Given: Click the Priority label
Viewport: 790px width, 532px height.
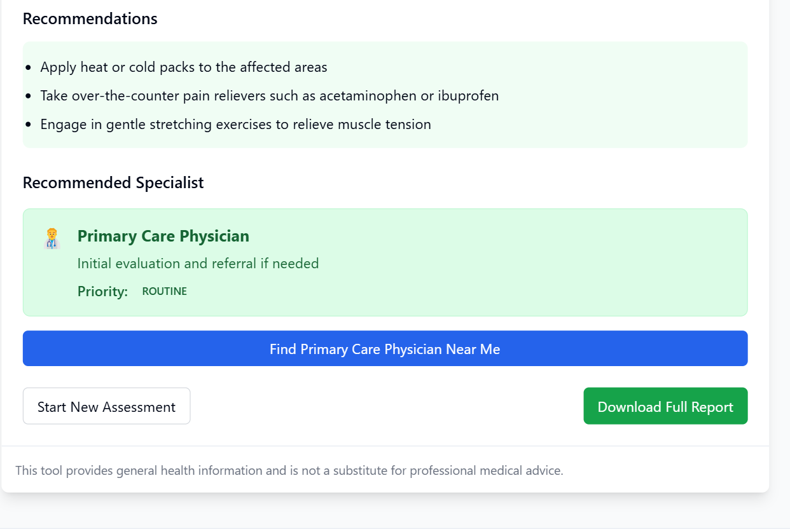Looking at the screenshot, I should 102,291.
